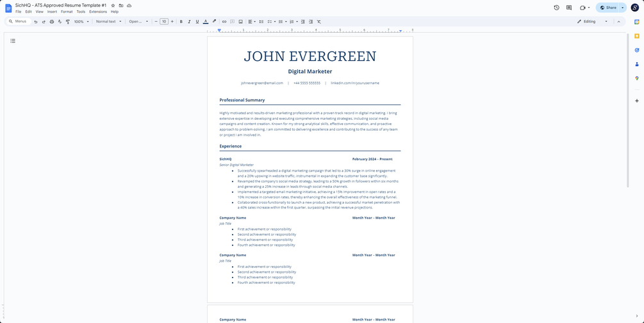Hide the side panel arrow
This screenshot has height=323, width=644.
click(x=636, y=315)
